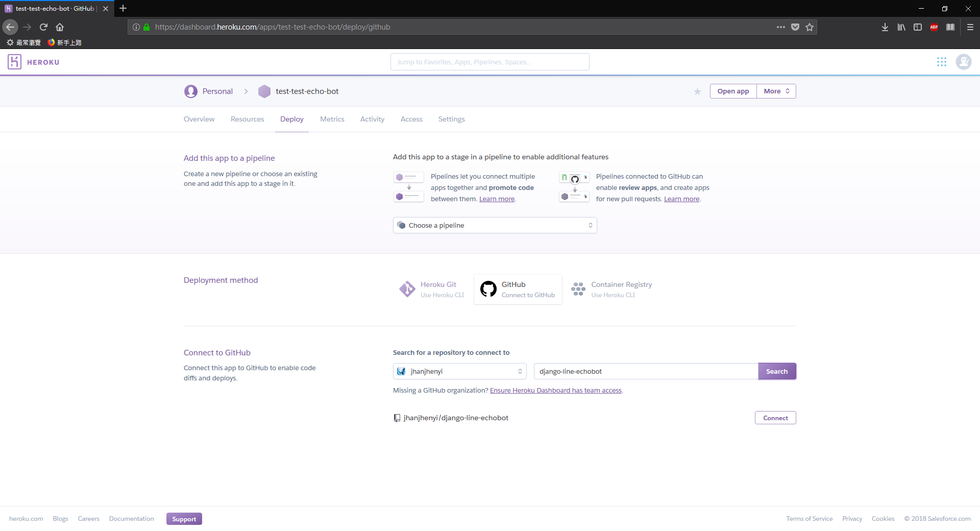Switch to the Settings tab
This screenshot has height=531, width=980.
452,119
